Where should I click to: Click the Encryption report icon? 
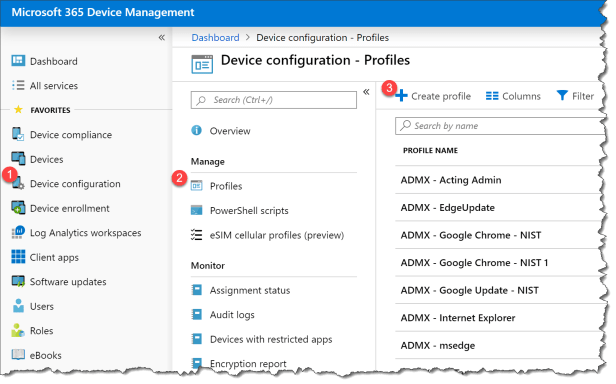(196, 363)
